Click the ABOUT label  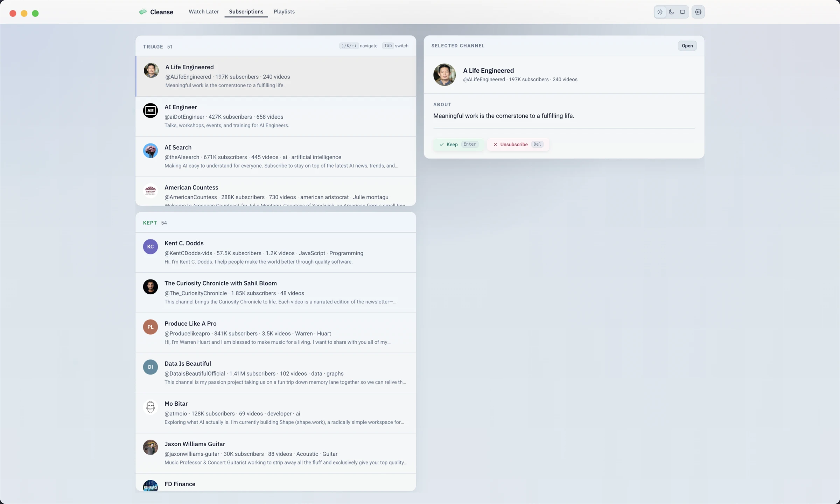tap(442, 105)
